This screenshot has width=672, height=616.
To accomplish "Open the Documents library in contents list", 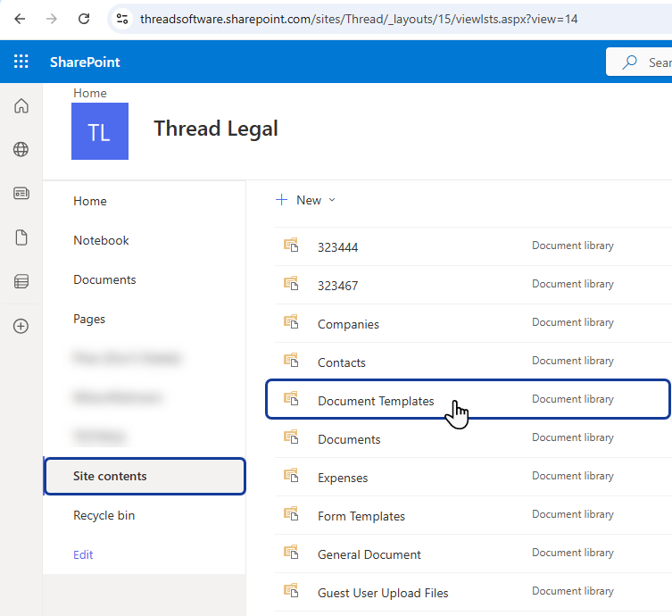I will (x=349, y=439).
